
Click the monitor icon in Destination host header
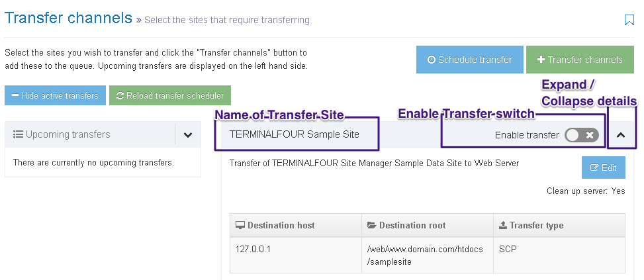click(240, 225)
